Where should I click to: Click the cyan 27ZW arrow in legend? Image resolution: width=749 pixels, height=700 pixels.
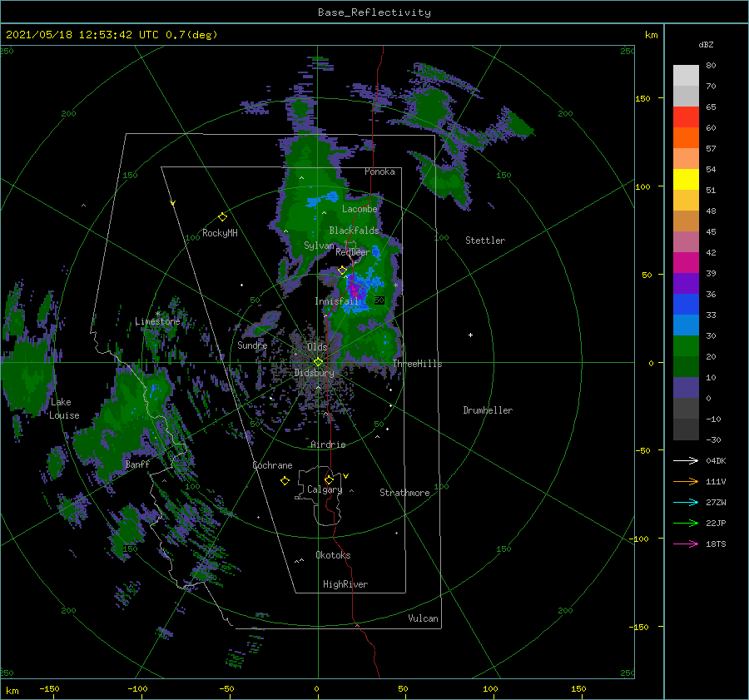[x=686, y=502]
